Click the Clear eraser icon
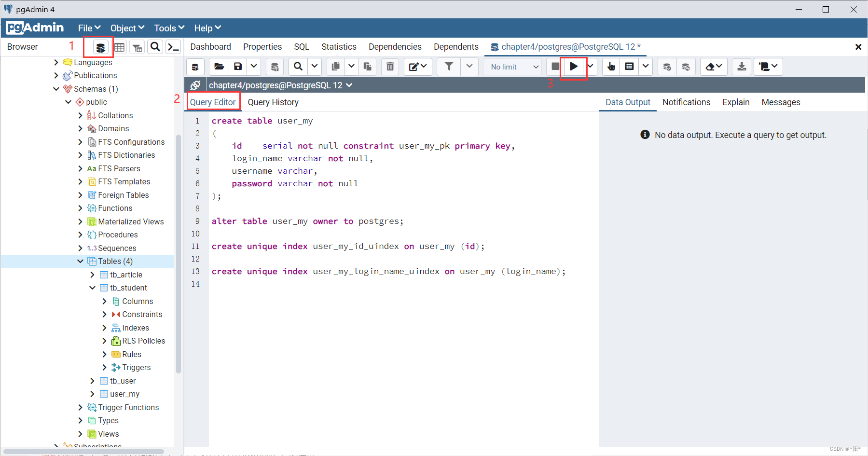868x456 pixels. [x=714, y=67]
